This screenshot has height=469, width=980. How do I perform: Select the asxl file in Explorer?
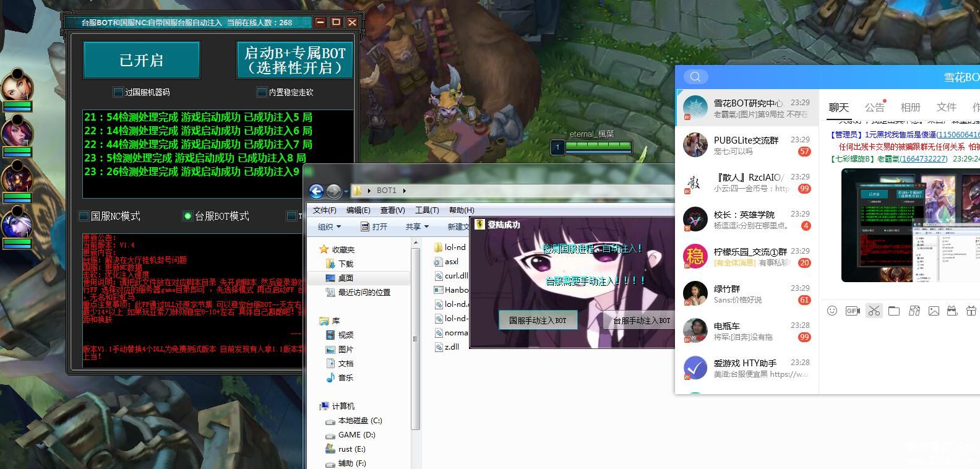pyautogui.click(x=447, y=262)
